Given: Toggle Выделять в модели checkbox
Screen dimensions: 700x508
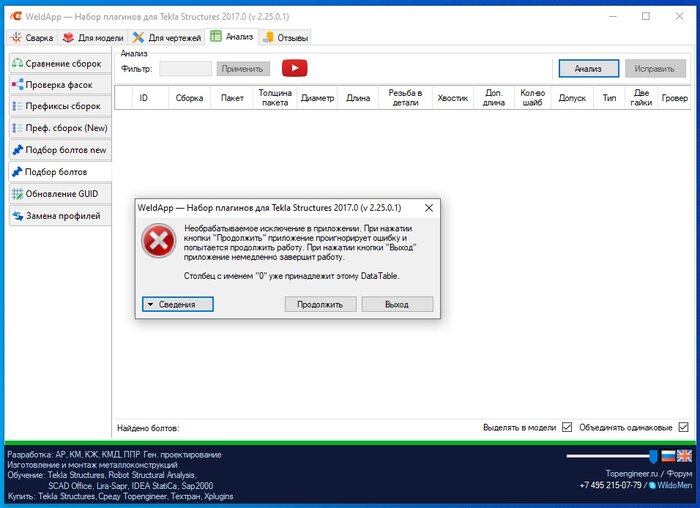Looking at the screenshot, I should pos(567,427).
